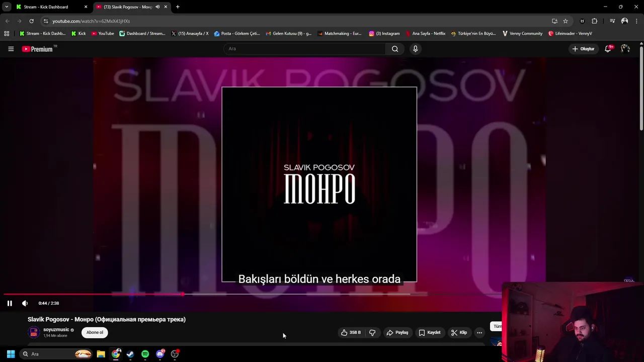Open the Oluştur create menu
This screenshot has width=644, height=362.
click(x=583, y=49)
